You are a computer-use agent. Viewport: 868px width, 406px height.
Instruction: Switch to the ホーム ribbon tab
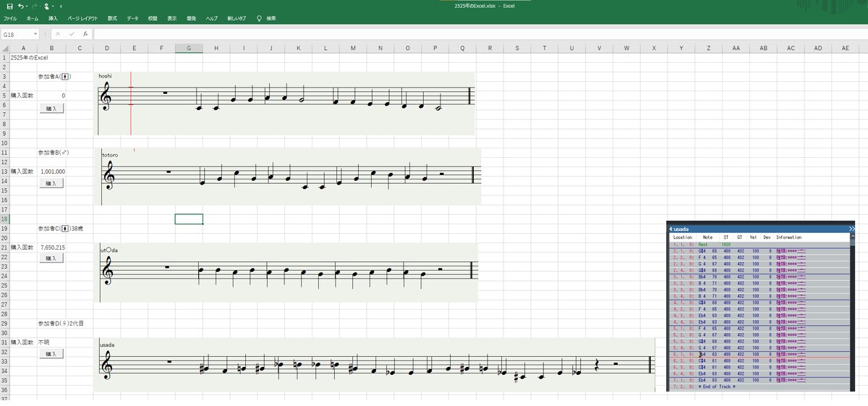pos(33,17)
